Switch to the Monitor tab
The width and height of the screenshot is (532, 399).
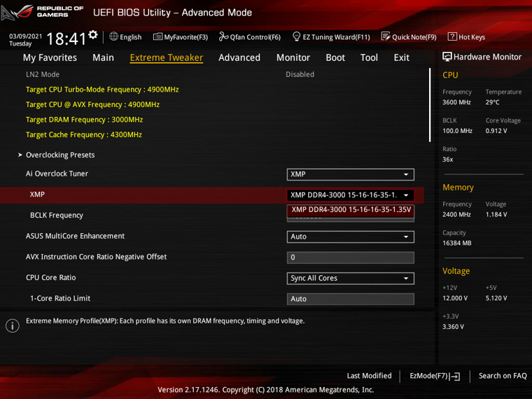click(x=293, y=57)
